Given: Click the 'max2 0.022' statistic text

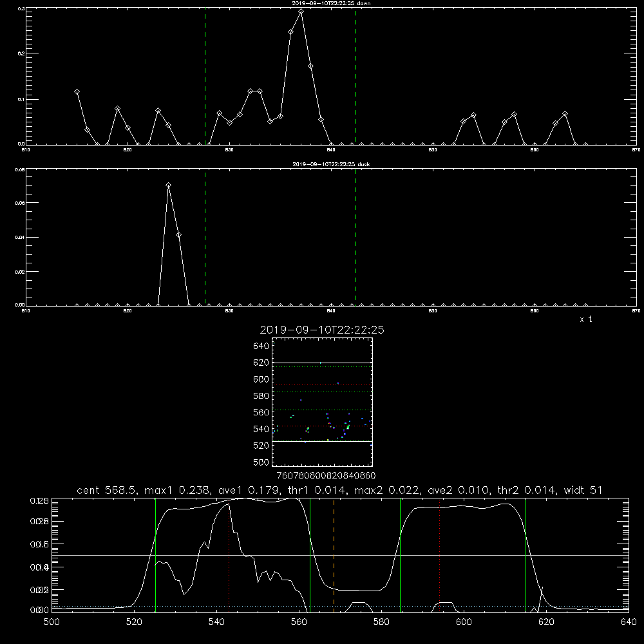Looking at the screenshot, I should click(386, 490).
